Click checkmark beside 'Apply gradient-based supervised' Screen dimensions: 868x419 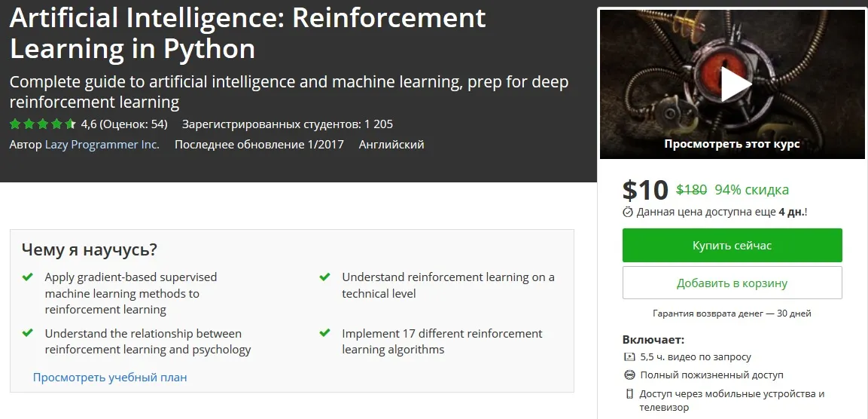(x=28, y=277)
